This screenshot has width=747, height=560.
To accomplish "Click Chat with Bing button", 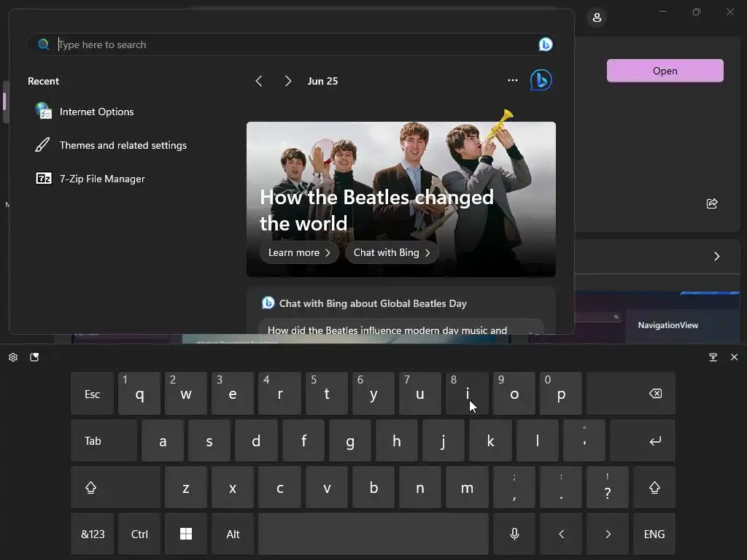I will (392, 252).
